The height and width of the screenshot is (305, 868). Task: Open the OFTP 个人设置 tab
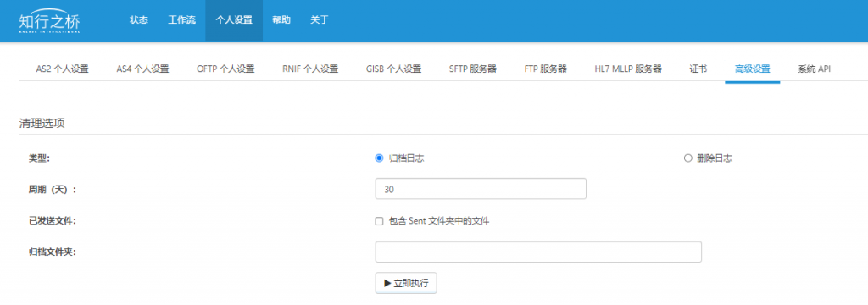225,69
